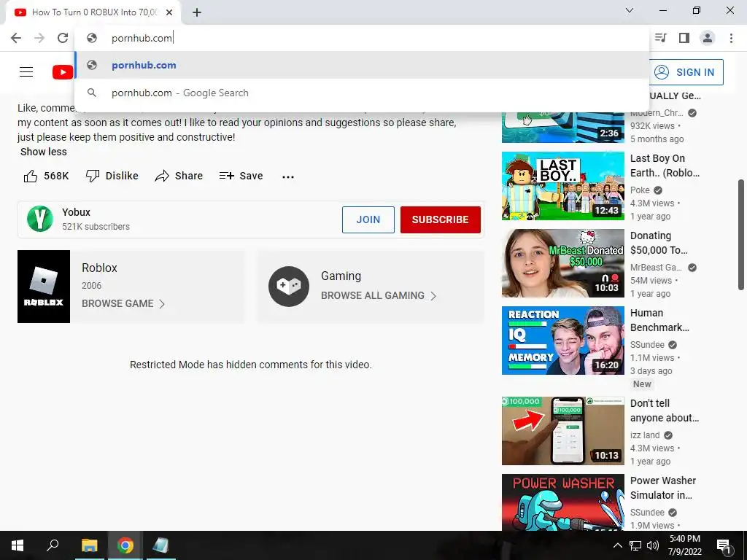The width and height of the screenshot is (747, 560).
Task: Go back using browser back arrow
Action: (x=16, y=38)
